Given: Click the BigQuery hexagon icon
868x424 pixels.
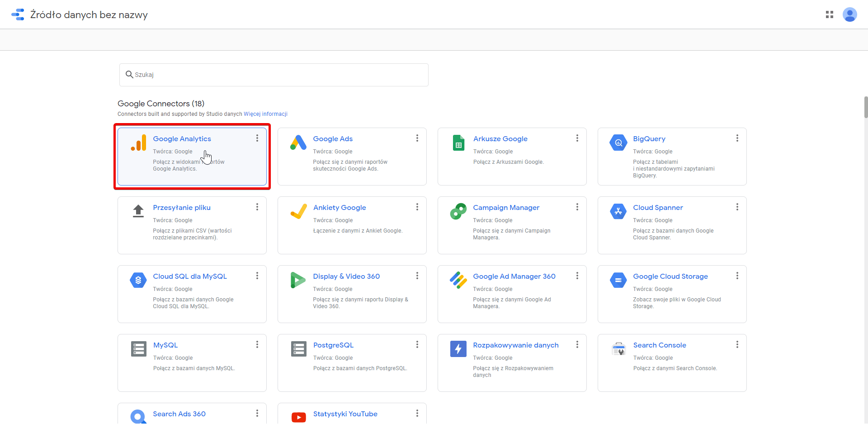Looking at the screenshot, I should (618, 143).
